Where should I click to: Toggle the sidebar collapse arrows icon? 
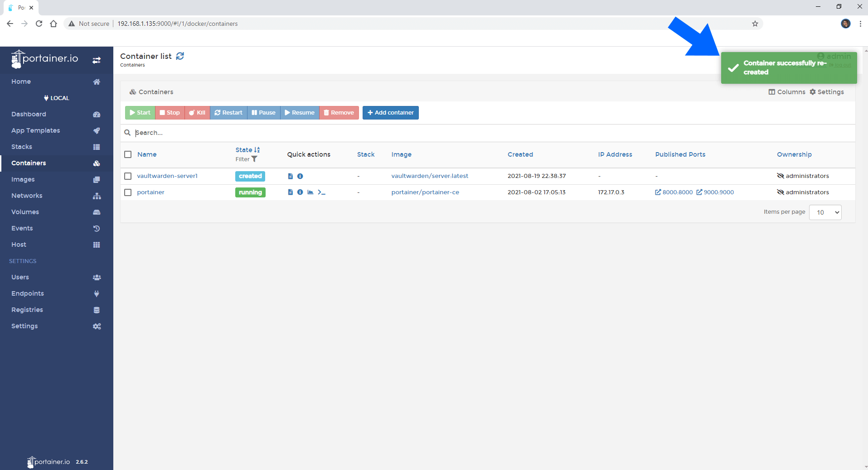tap(97, 60)
